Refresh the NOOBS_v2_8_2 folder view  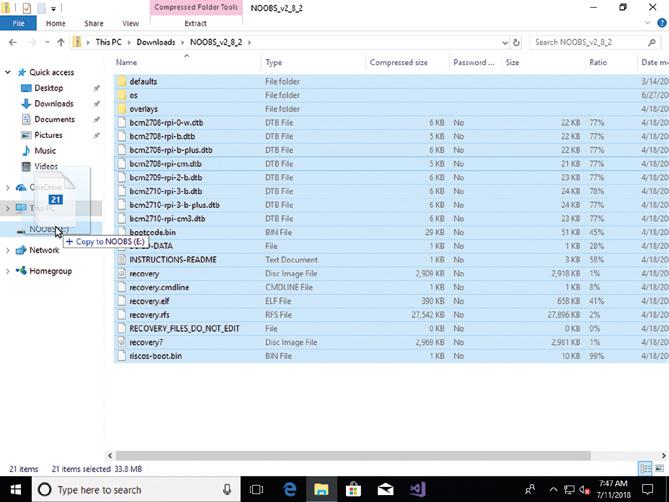[x=516, y=42]
